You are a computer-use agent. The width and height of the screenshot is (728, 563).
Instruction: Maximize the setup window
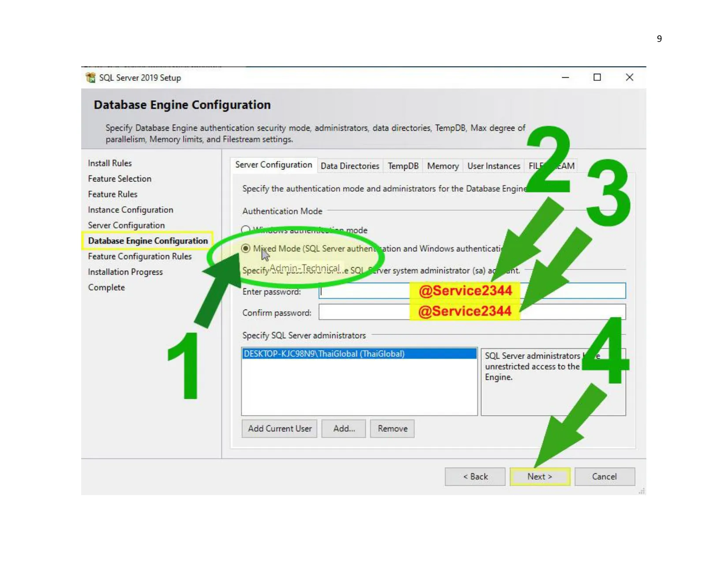click(597, 78)
